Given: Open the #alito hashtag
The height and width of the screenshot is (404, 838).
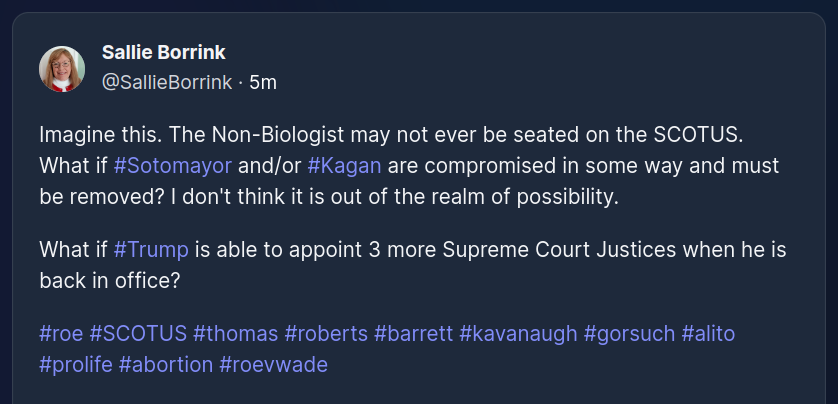Looking at the screenshot, I should (x=708, y=333).
